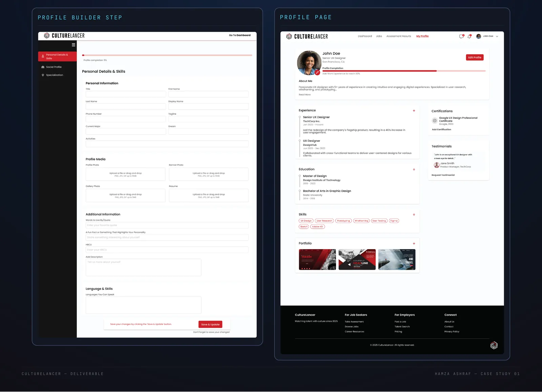Image resolution: width=542 pixels, height=392 pixels.
Task: Click the CultureLancer logo in profile page header
Action: tap(307, 37)
